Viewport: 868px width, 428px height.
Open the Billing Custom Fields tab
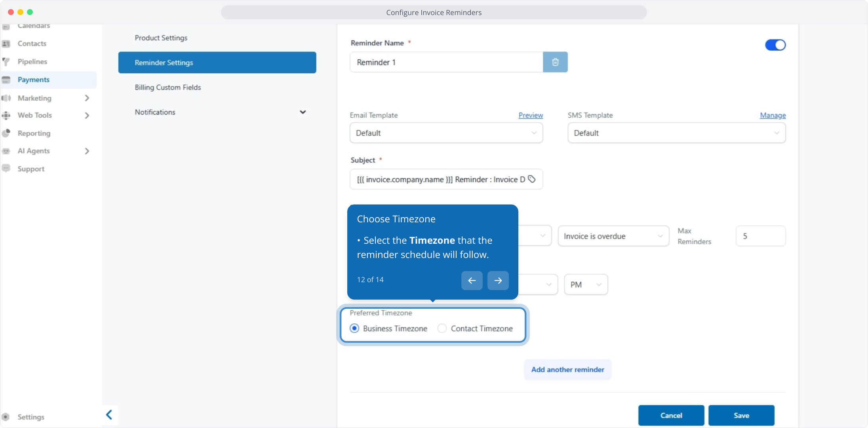point(168,87)
